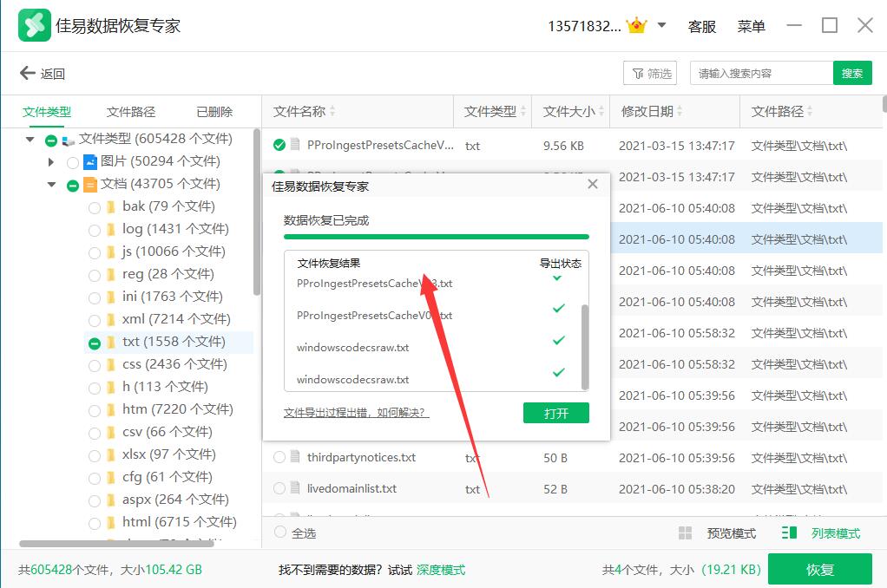The height and width of the screenshot is (588, 887).
Task: Click the livedomainlist.txt file icon
Action: [x=295, y=487]
